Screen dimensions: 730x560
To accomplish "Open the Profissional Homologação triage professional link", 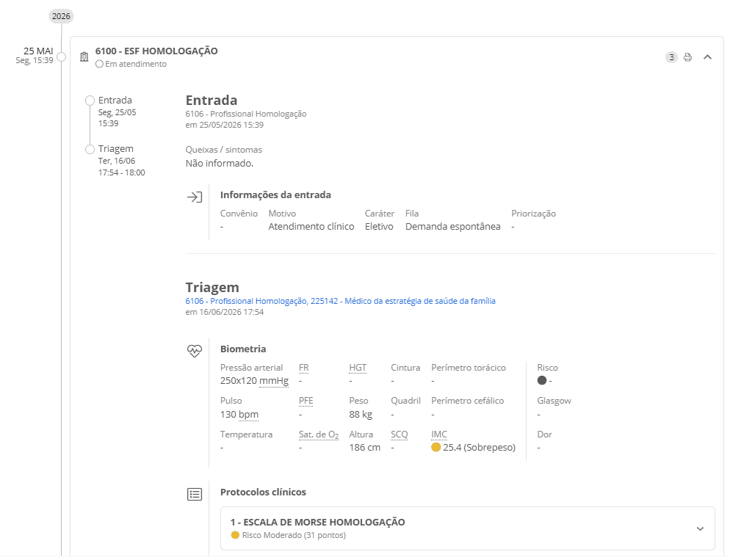I will pos(340,301).
